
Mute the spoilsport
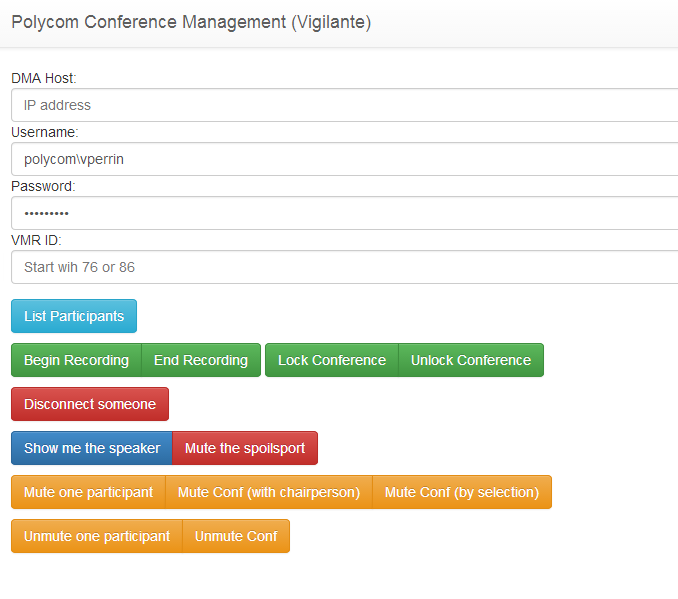[245, 448]
